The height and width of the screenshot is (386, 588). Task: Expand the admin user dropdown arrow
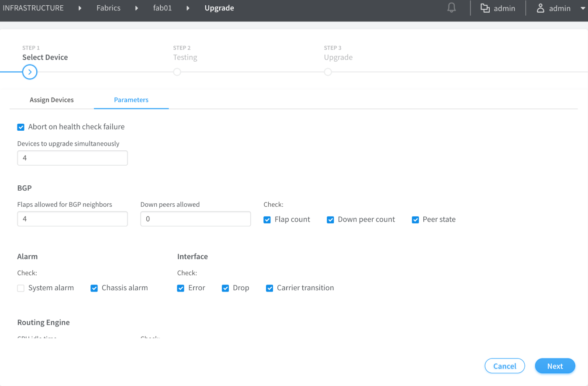[x=582, y=8]
